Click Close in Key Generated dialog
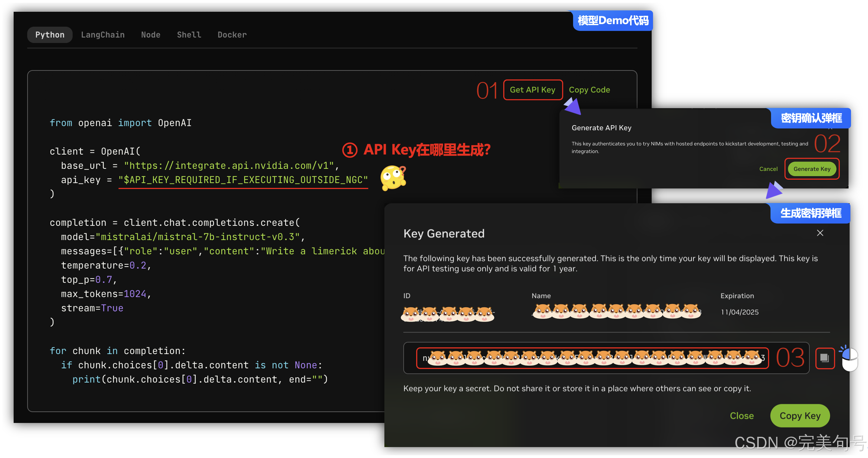The image size is (868, 458). coord(741,416)
